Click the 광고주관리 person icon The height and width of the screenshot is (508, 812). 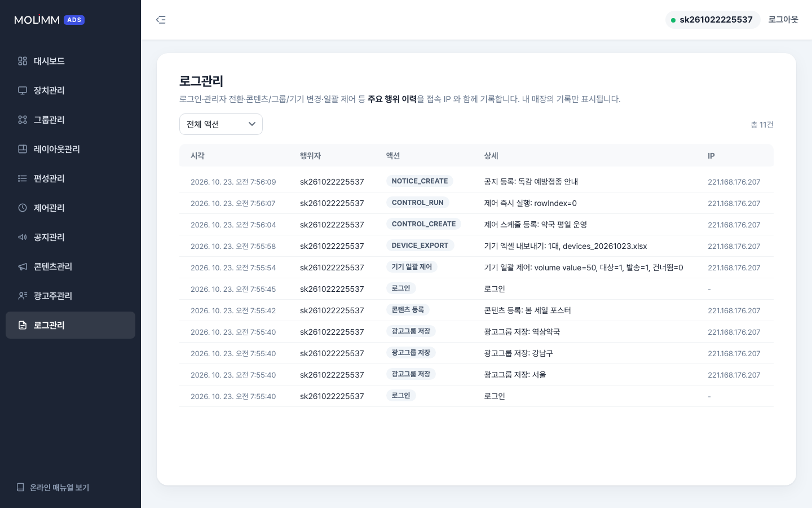(x=23, y=296)
